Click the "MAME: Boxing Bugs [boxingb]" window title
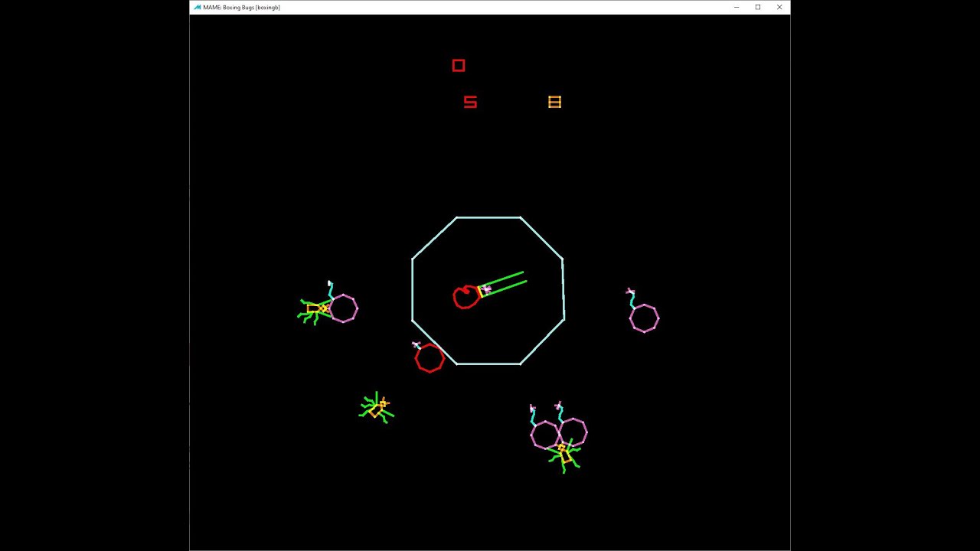 tap(241, 7)
